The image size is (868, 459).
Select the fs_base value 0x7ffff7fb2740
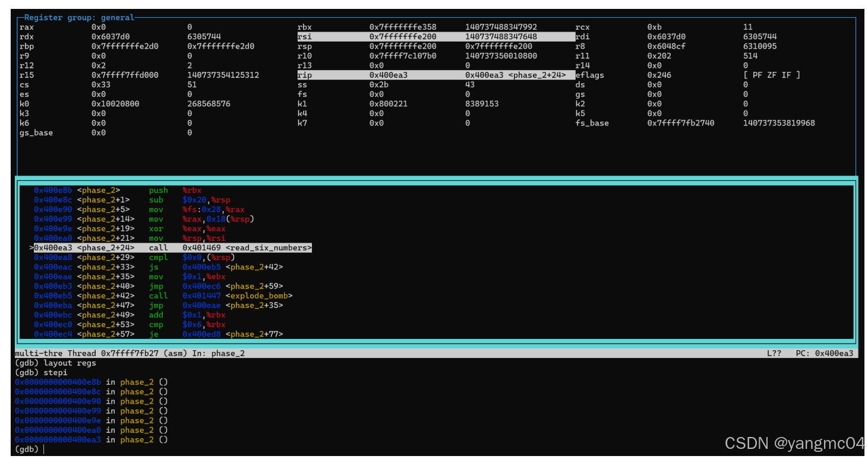click(681, 122)
